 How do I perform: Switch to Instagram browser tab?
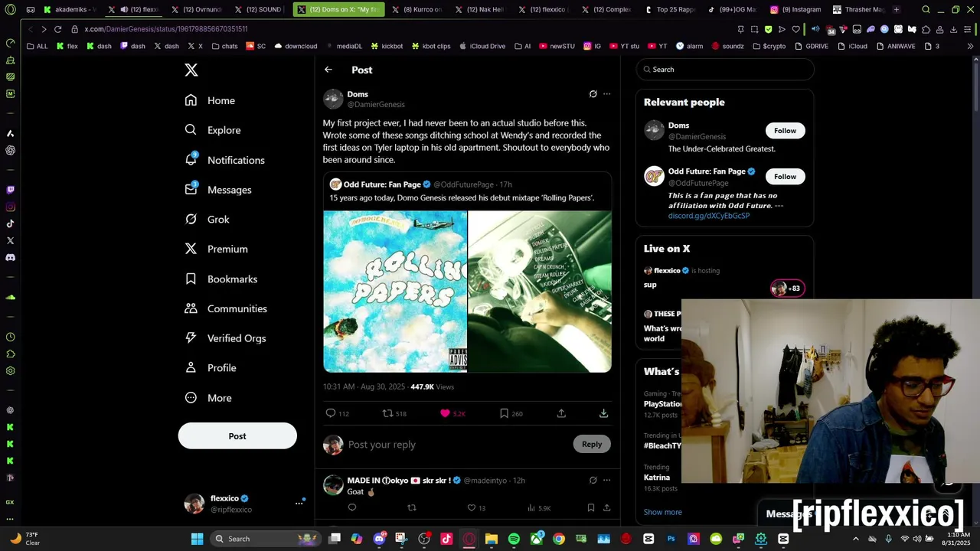point(795,10)
